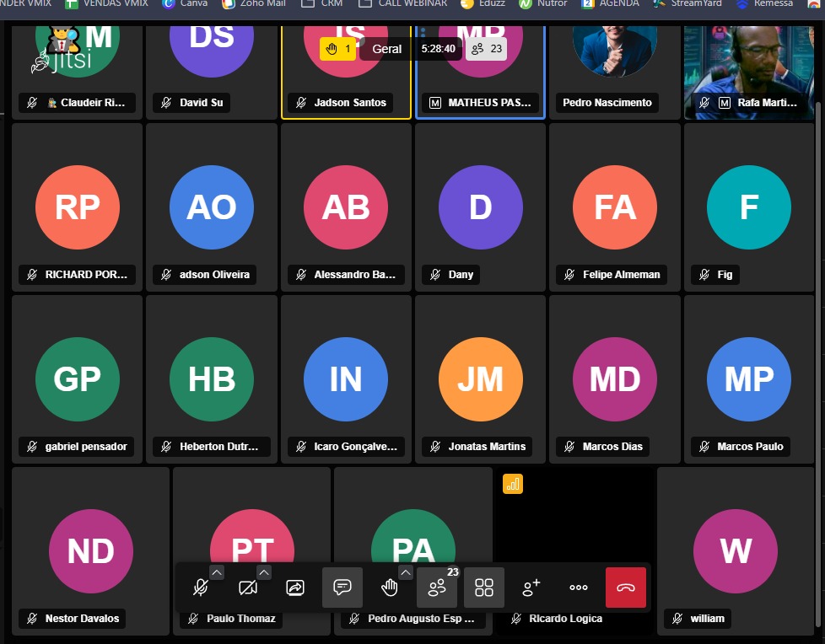Open the participants list
The height and width of the screenshot is (644, 825).
[437, 588]
